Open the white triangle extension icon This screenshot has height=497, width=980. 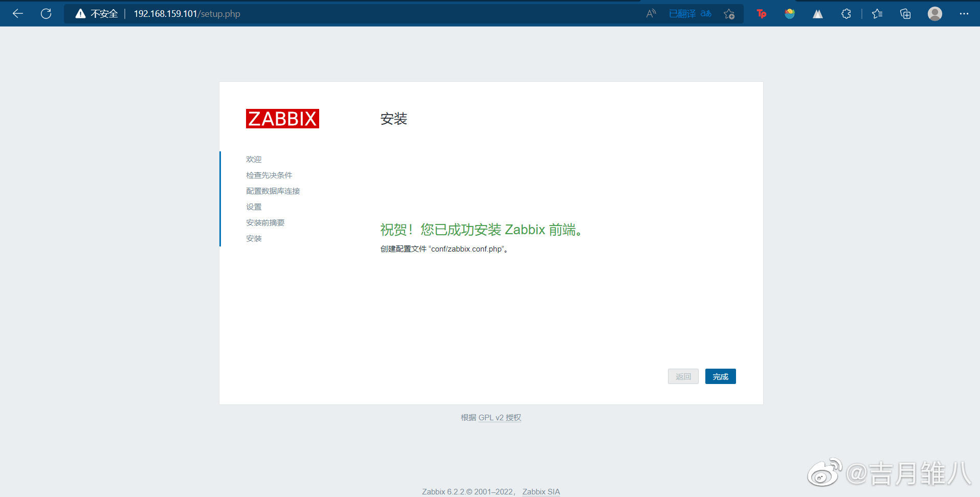pyautogui.click(x=818, y=14)
